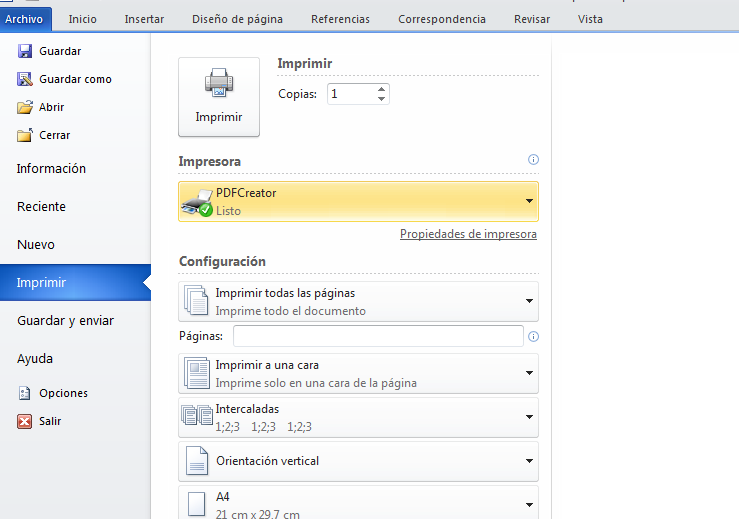Image resolution: width=739 pixels, height=519 pixels.
Task: Click the Guardar disk icon
Action: [25, 51]
